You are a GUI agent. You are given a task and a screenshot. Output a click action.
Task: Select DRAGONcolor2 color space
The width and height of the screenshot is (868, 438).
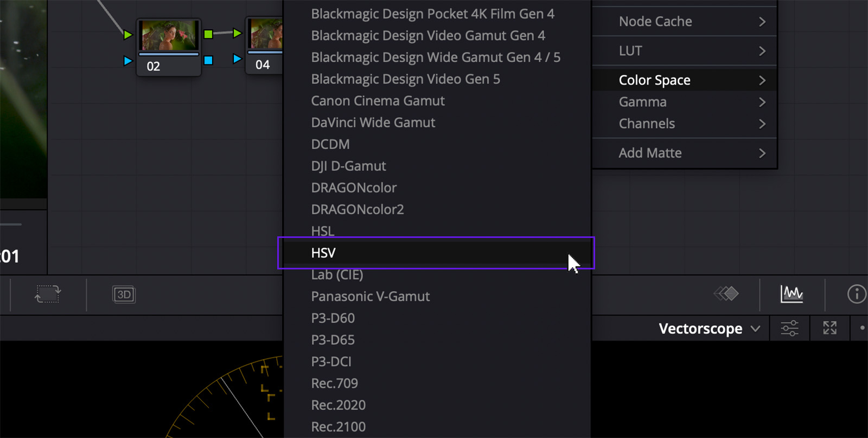(x=437, y=209)
